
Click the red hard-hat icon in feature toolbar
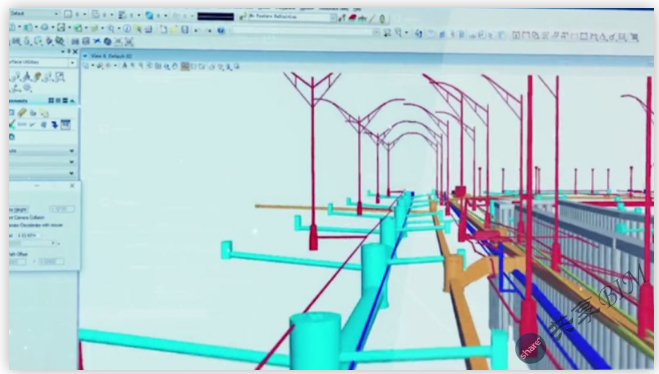[353, 18]
